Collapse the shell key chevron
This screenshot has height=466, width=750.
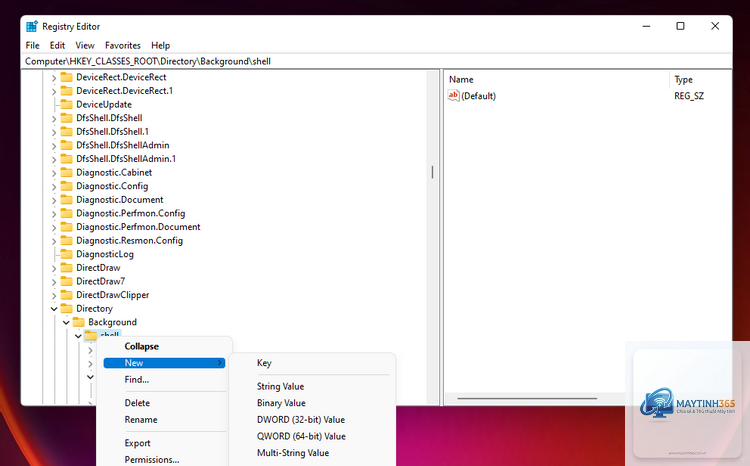coord(78,336)
